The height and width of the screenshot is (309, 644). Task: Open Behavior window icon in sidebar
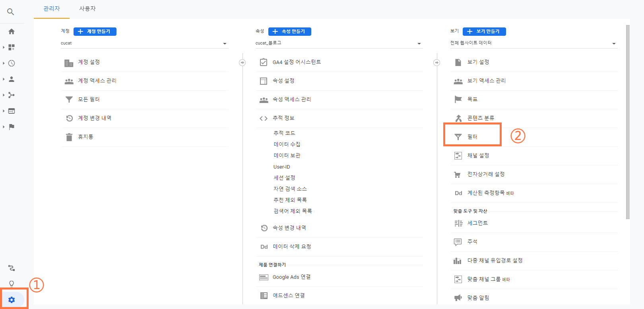click(12, 111)
